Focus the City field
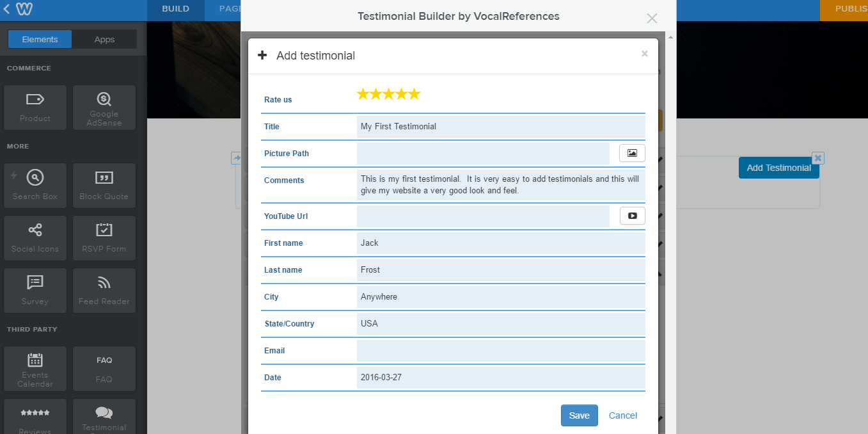The height and width of the screenshot is (434, 868). (x=501, y=296)
